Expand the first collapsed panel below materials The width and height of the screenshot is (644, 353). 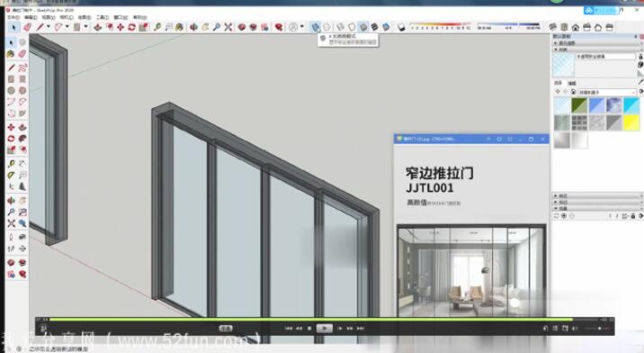[597, 196]
